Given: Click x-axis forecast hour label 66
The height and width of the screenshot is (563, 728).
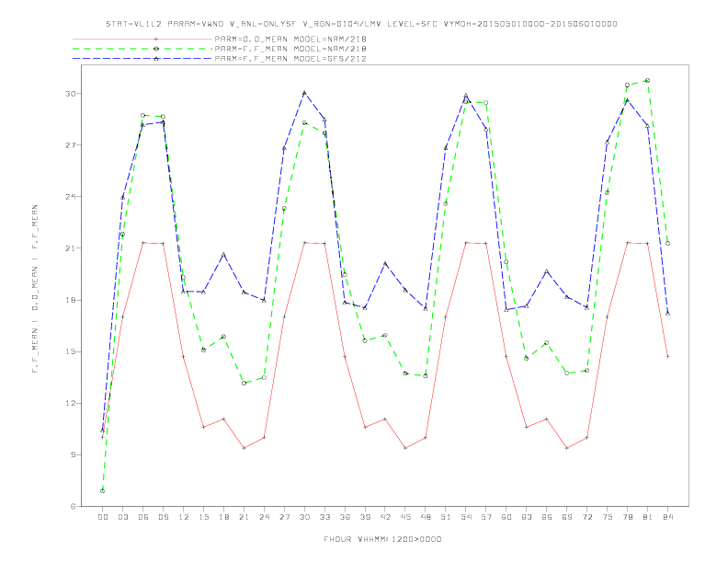Looking at the screenshot, I should [547, 517].
